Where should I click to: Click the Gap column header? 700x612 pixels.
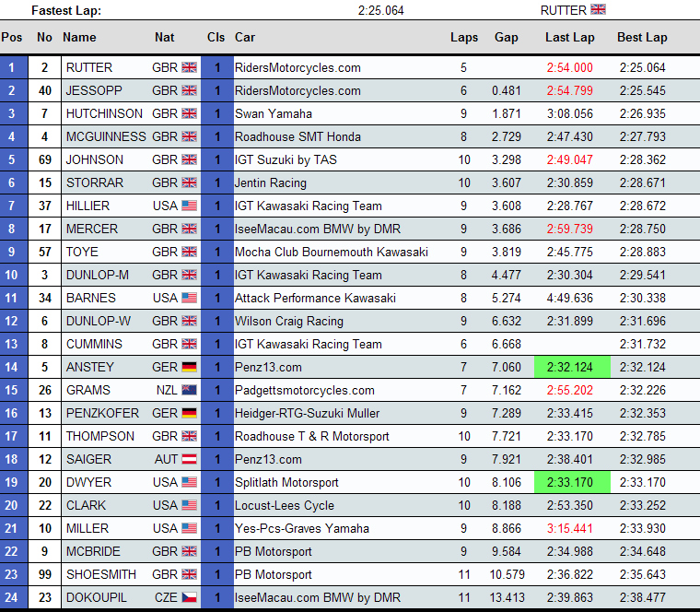click(507, 37)
